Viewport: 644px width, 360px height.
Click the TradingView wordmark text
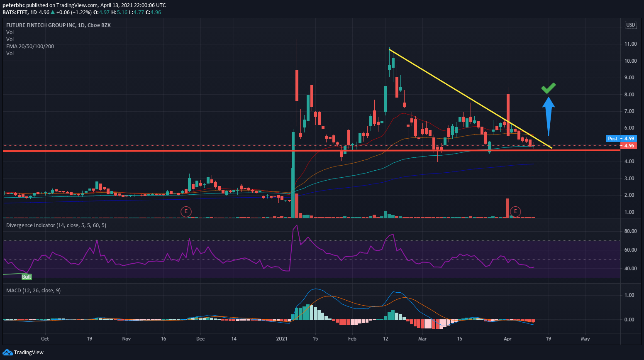click(29, 353)
